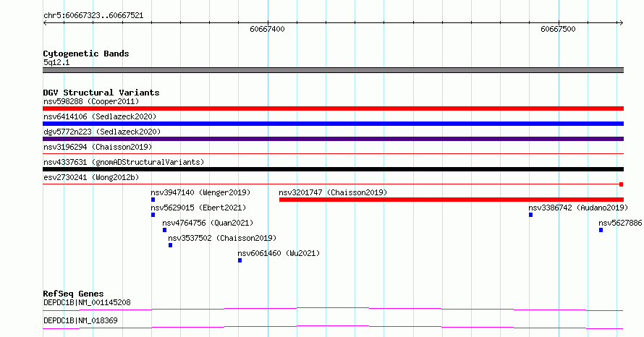The width and height of the screenshot is (644, 337).
Task: Click the ruler's left arrow end
Action: coord(45,23)
